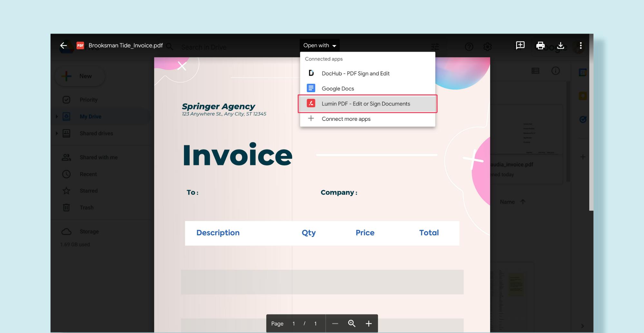Open the more actions three-dot menu
The width and height of the screenshot is (644, 333).
coord(581,45)
